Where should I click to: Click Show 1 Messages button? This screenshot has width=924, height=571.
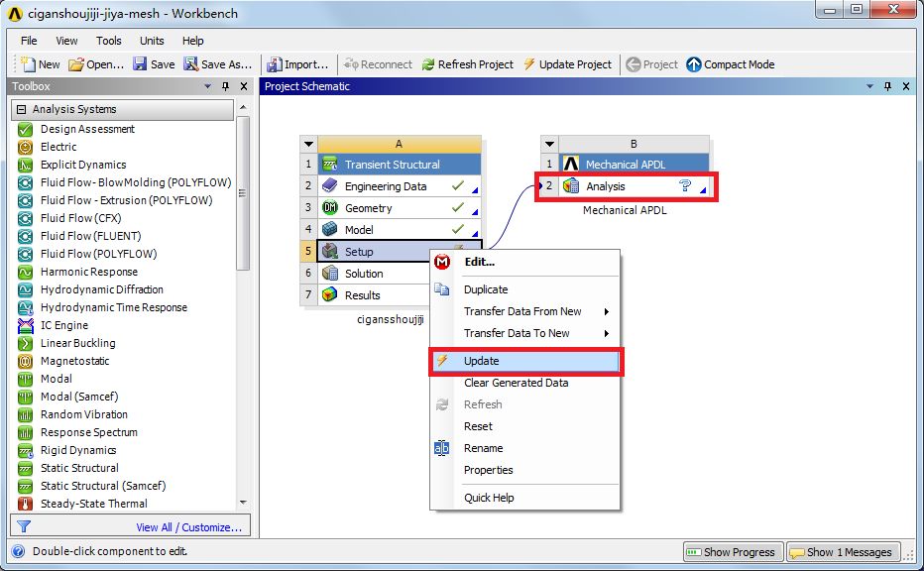click(843, 552)
